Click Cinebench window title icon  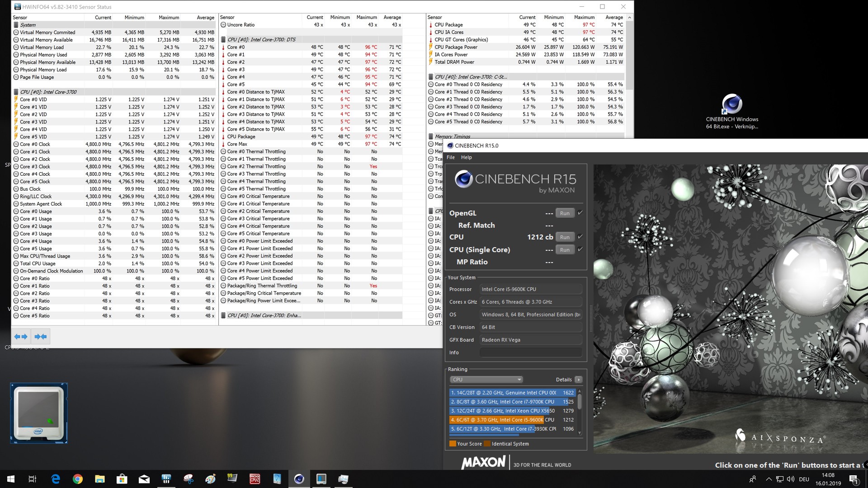[450, 145]
